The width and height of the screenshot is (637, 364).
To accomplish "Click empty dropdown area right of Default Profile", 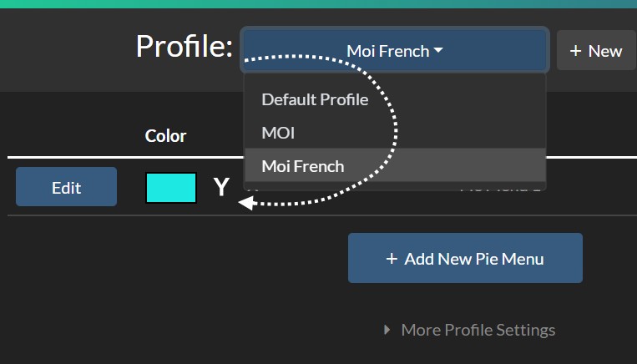I will 455,99.
